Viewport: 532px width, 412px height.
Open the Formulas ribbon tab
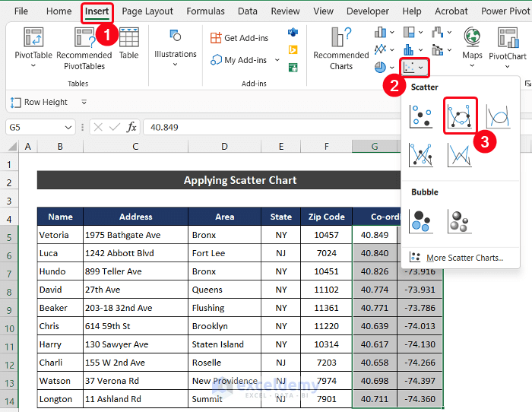pyautogui.click(x=205, y=11)
